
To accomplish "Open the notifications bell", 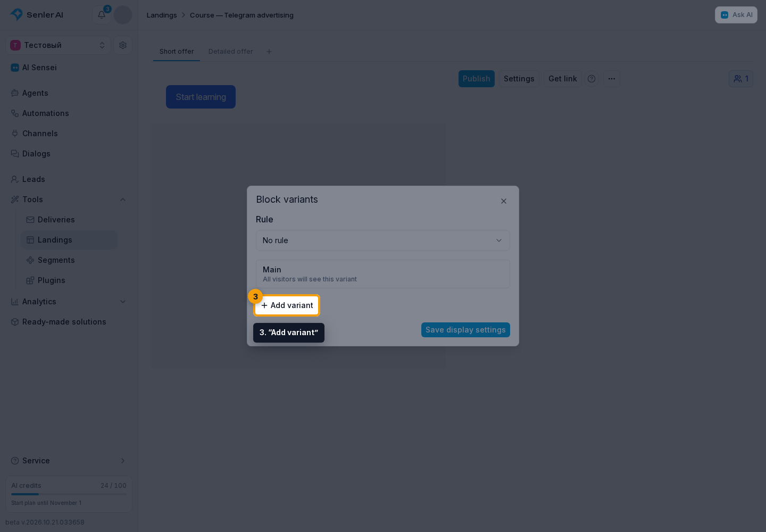I will tap(102, 15).
